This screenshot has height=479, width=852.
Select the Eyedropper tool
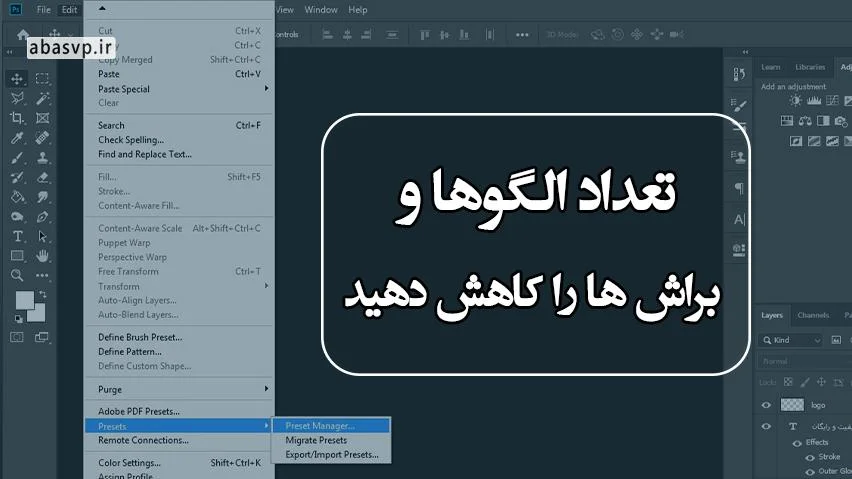(17, 138)
